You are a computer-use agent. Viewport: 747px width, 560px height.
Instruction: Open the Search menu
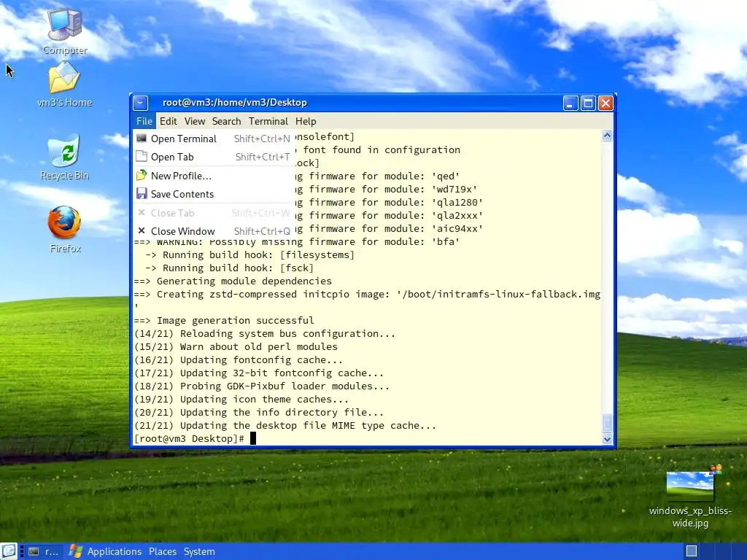226,121
